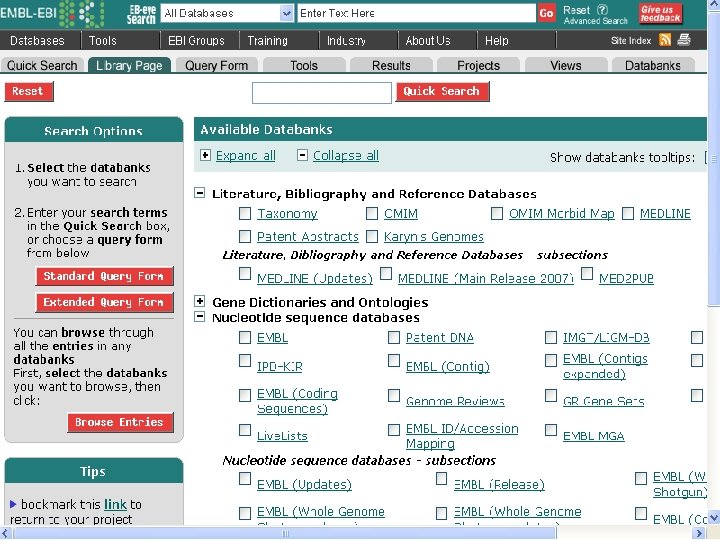Image resolution: width=720 pixels, height=540 pixels.
Task: Open the MEDLINE (Main Release 2007) link
Action: point(486,278)
